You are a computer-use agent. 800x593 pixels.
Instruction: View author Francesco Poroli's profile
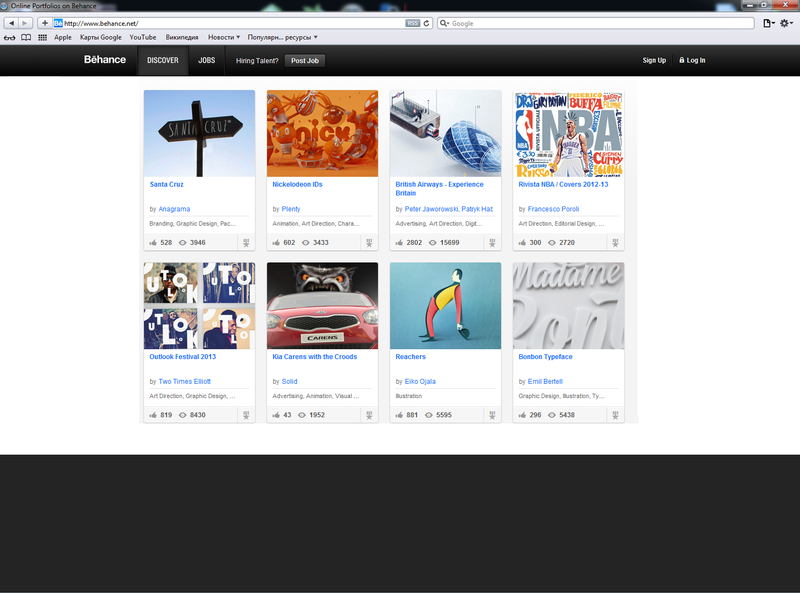(553, 209)
